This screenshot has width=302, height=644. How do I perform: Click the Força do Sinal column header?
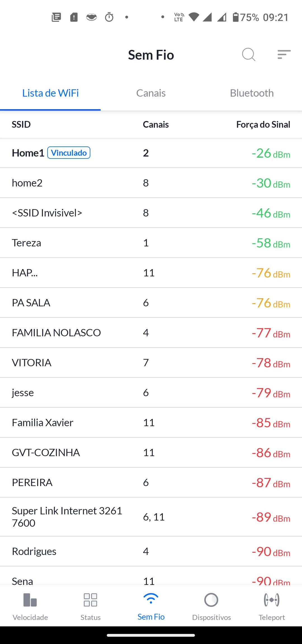[263, 125]
